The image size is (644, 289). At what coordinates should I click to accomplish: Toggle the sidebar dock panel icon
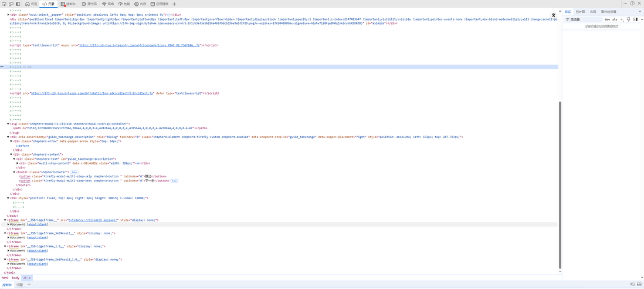coord(19,4)
